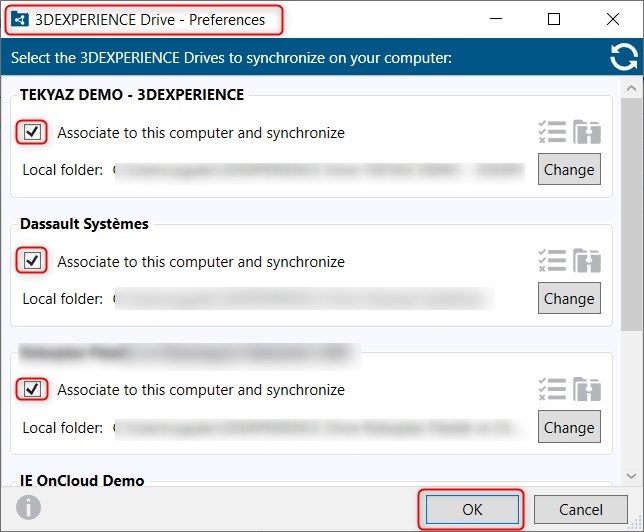This screenshot has height=532, width=644.
Task: Click the 3DEXPERIENCE Drive app icon in the title bar
Action: 20,19
